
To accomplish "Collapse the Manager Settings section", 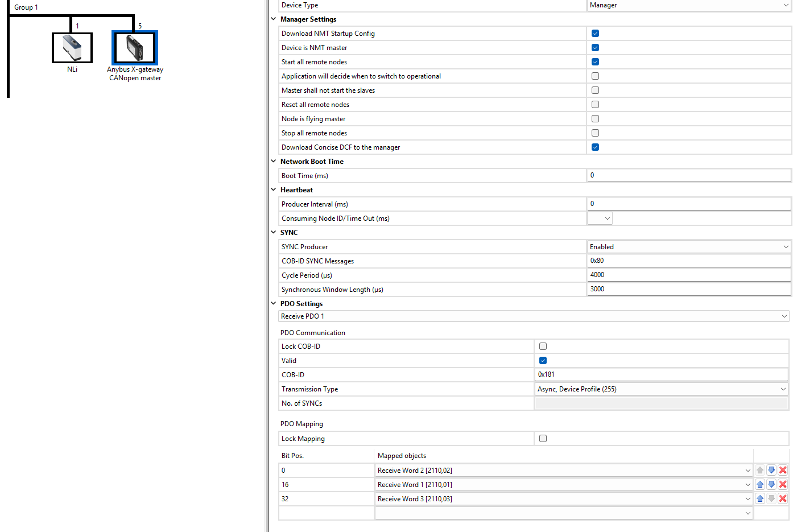I will tap(274, 19).
